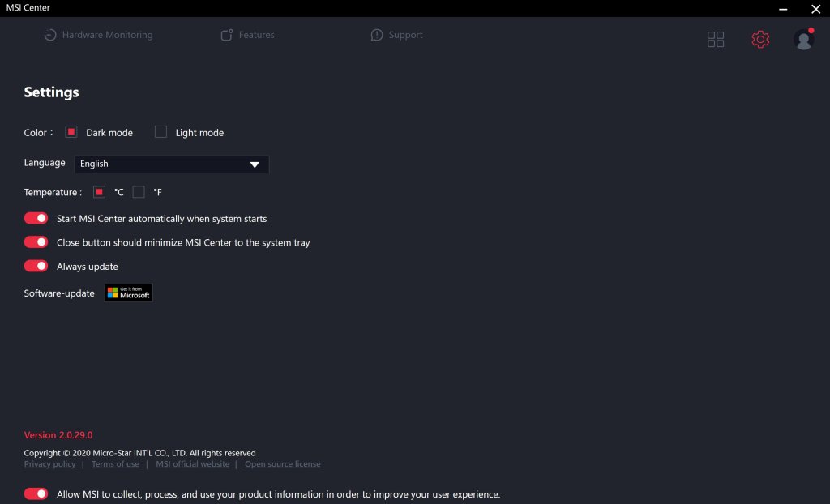Click the Software-update label
This screenshot has width=830, height=504.
[59, 293]
